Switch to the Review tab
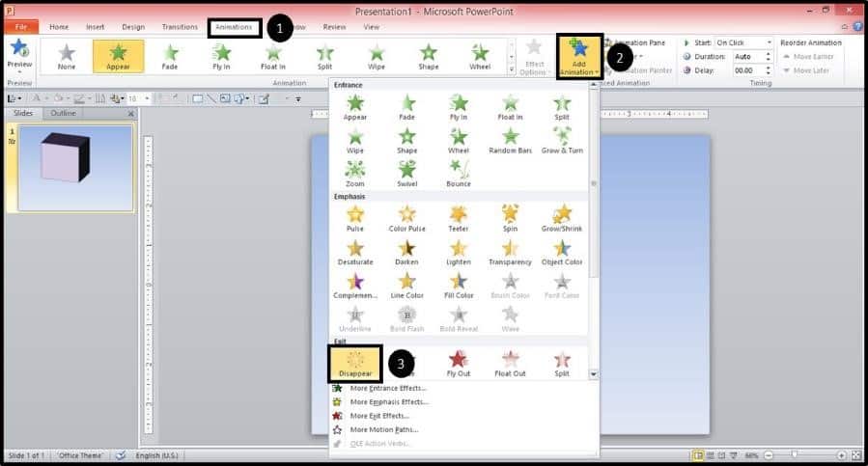The width and height of the screenshot is (868, 466). coord(334,27)
